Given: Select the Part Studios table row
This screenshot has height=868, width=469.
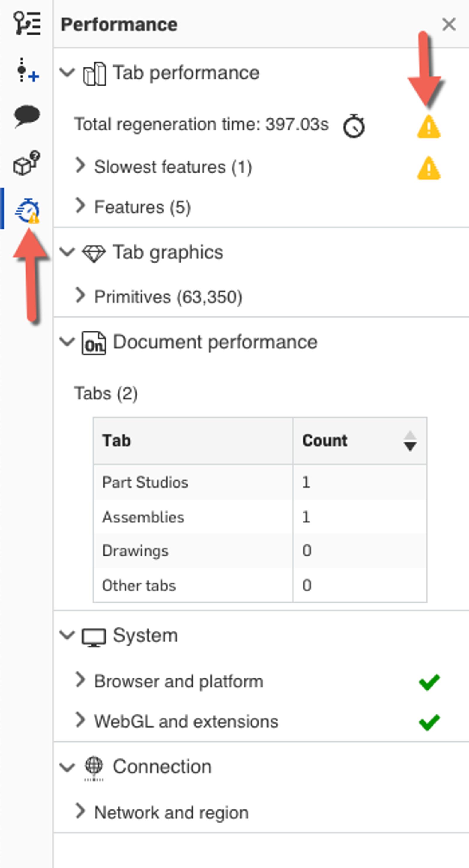Looking at the screenshot, I should tap(260, 482).
